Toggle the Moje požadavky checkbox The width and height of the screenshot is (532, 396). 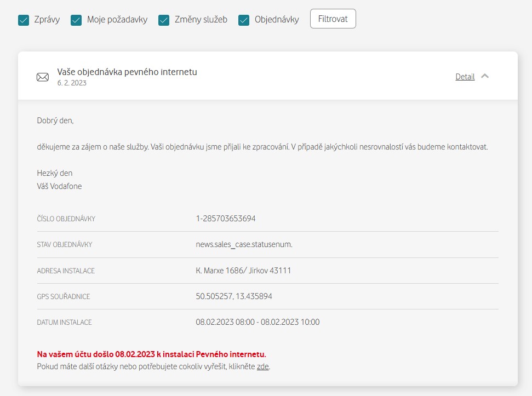pos(76,20)
